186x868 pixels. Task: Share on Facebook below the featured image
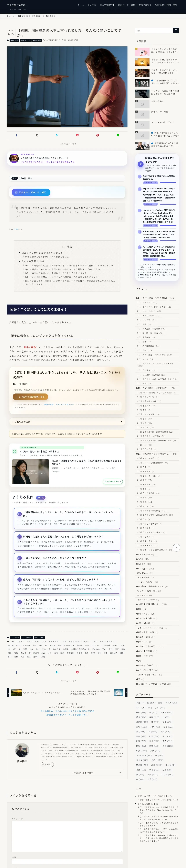17,135
